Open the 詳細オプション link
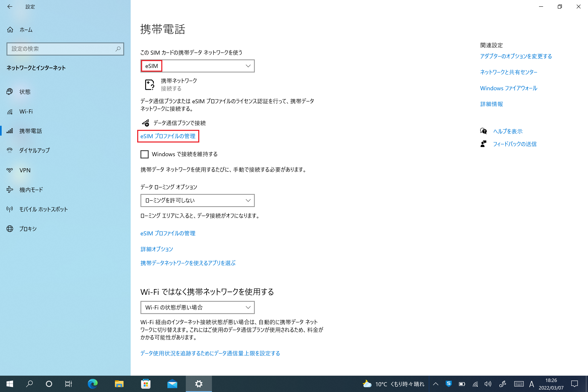The width and height of the screenshot is (588, 392). pos(157,249)
